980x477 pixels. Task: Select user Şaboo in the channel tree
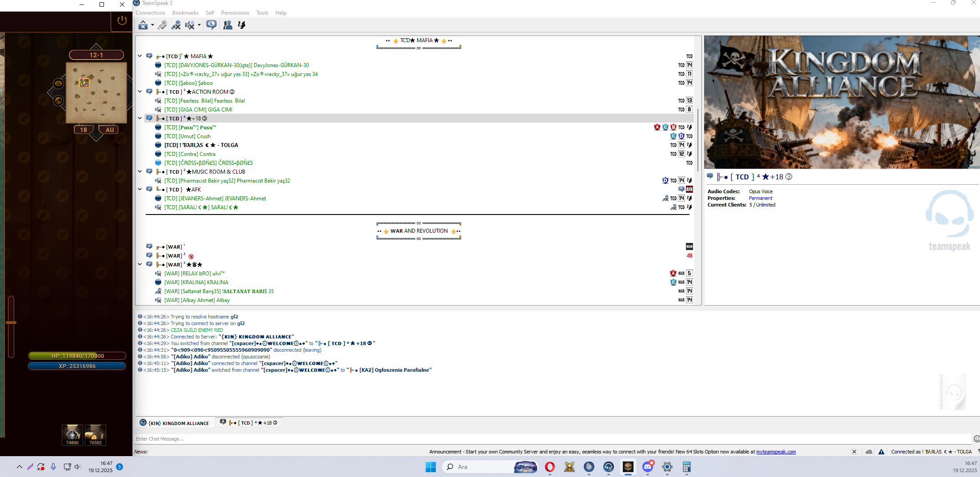[x=188, y=83]
